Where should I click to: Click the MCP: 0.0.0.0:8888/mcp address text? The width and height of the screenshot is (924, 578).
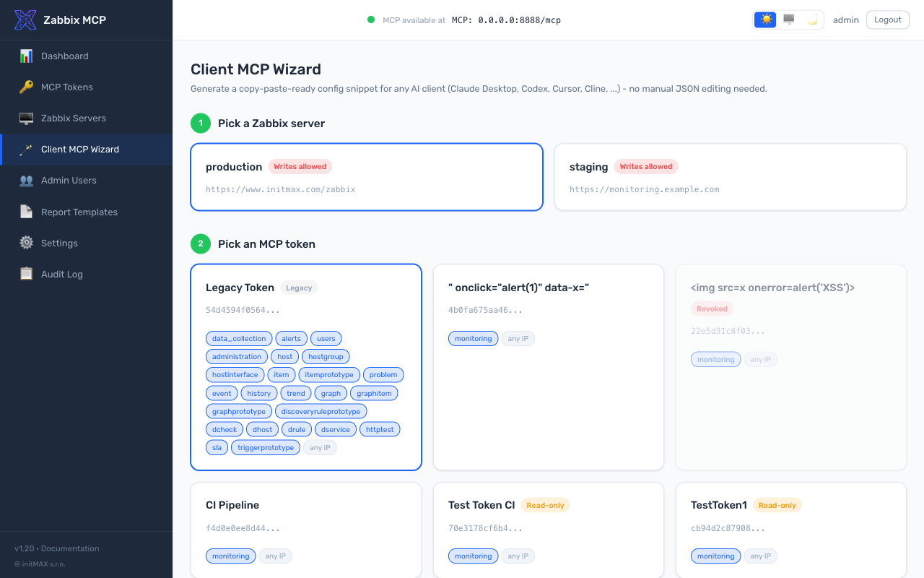(x=506, y=20)
